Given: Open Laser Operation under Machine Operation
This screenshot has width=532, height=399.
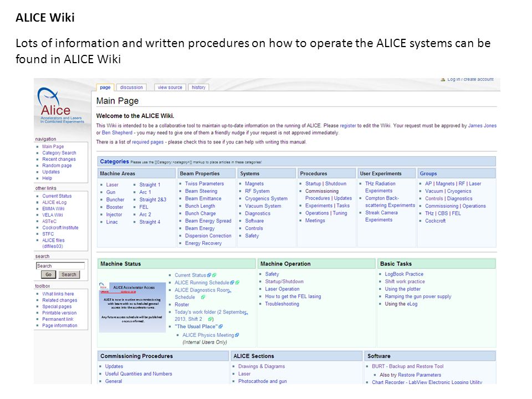Looking at the screenshot, I should click(282, 289).
